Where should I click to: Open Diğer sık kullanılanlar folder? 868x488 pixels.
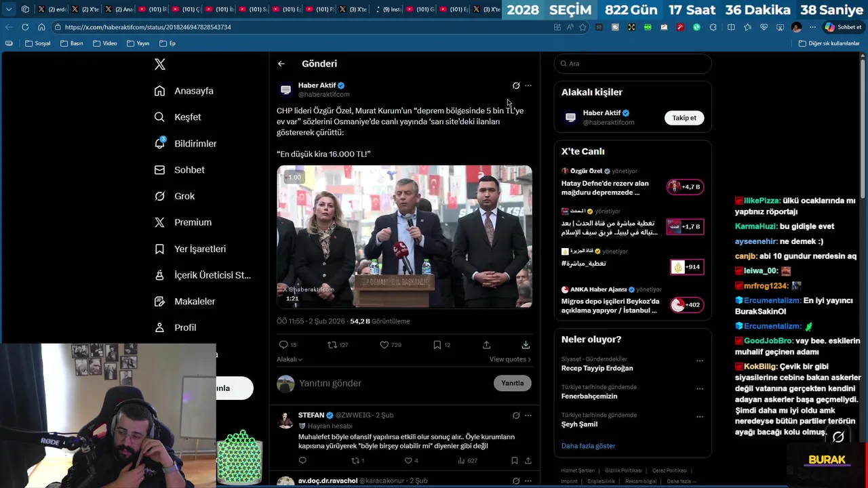click(829, 43)
